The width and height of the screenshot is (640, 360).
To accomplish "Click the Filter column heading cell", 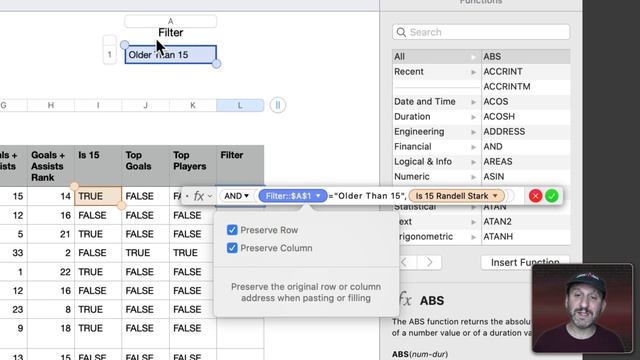I will (240, 166).
